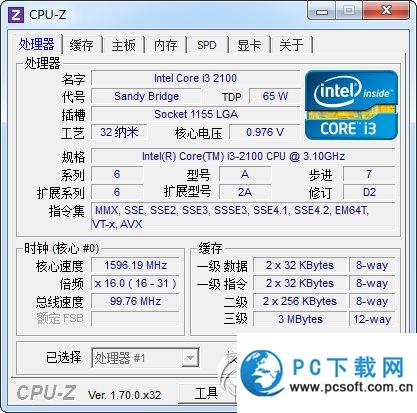The height and width of the screenshot is (413, 417).
Task: Click the empty 额定 FSB field
Action: click(135, 319)
